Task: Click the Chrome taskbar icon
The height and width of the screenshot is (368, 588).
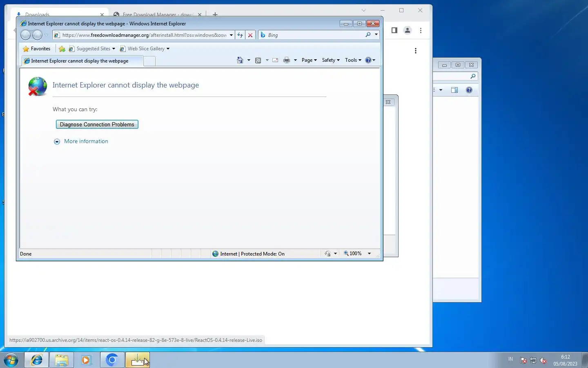Action: click(x=112, y=360)
